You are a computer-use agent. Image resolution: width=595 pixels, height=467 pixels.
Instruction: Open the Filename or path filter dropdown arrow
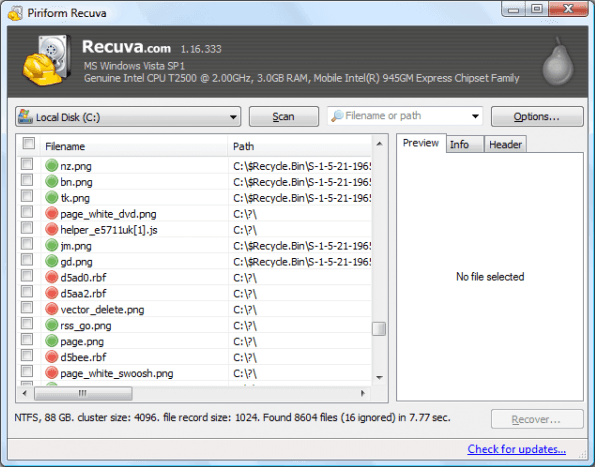pos(475,116)
